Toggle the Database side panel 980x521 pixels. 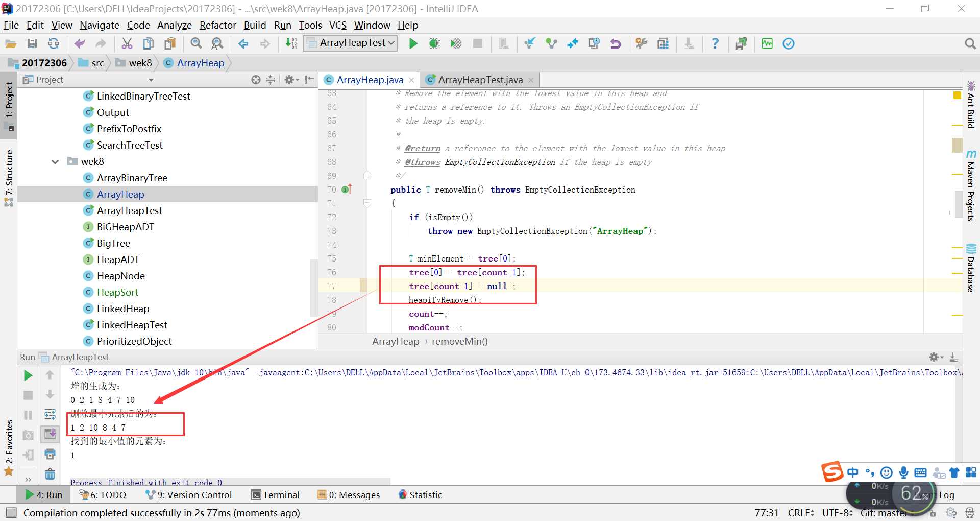pos(971,268)
